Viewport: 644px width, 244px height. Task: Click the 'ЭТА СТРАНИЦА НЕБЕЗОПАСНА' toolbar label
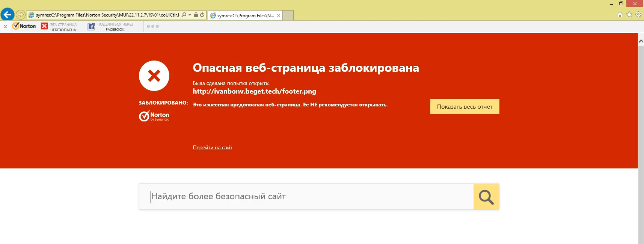[63, 27]
